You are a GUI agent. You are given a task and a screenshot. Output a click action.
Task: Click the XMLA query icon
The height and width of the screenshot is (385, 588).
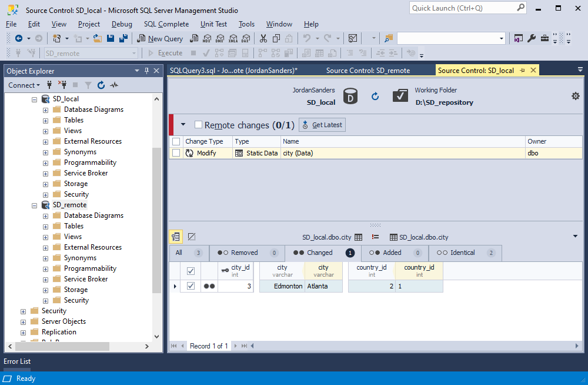pyautogui.click(x=233, y=38)
